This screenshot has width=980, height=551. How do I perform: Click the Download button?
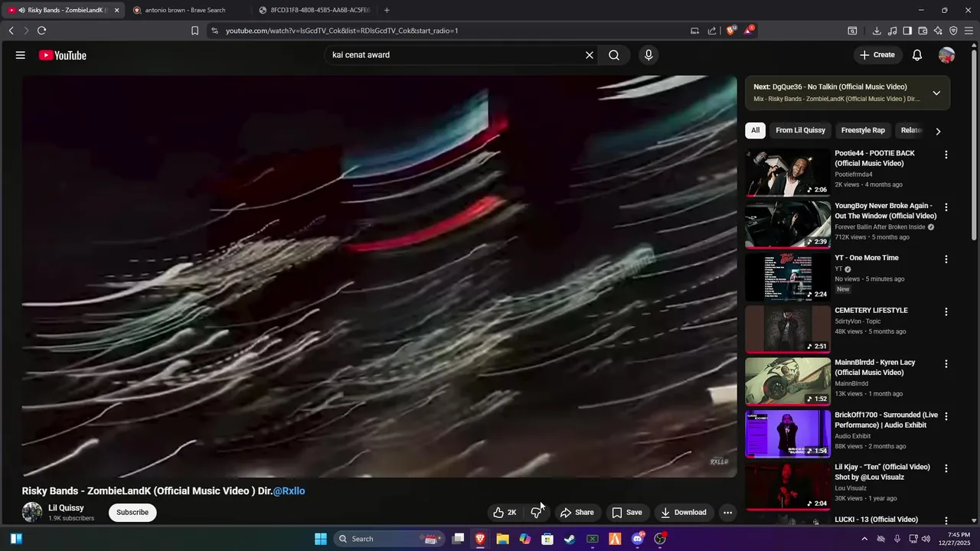tap(684, 513)
